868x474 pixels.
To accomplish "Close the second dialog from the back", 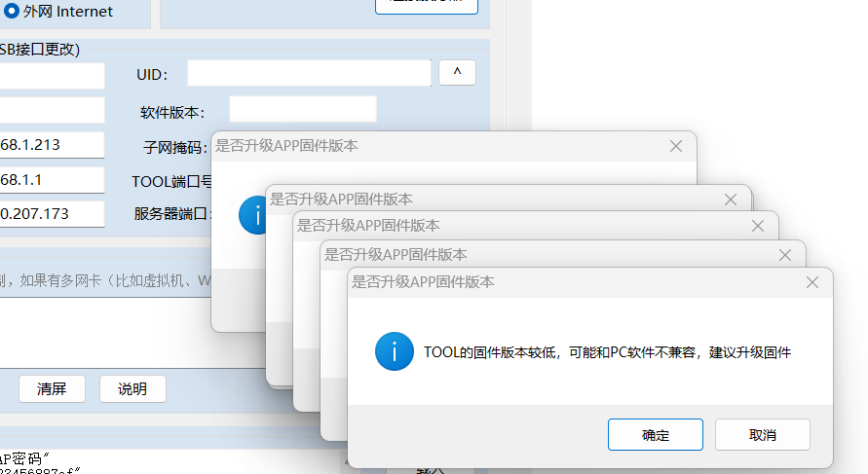I will point(730,200).
